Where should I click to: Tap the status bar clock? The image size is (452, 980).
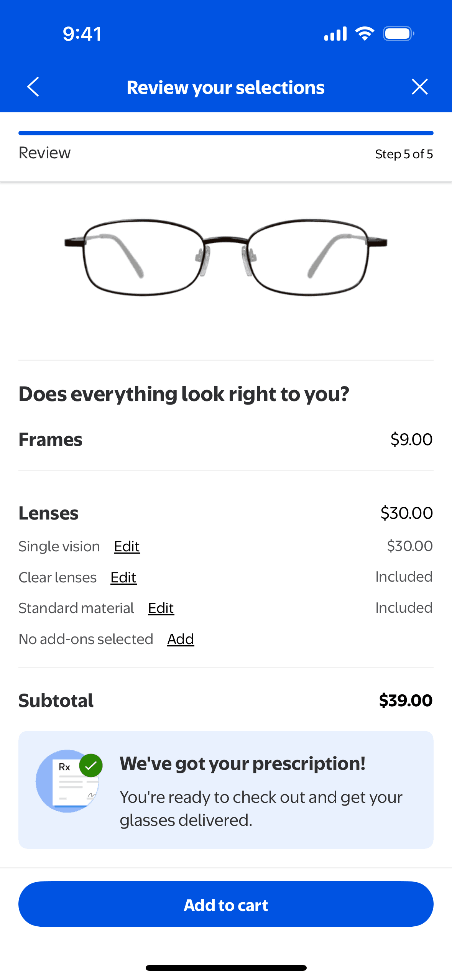click(x=82, y=34)
